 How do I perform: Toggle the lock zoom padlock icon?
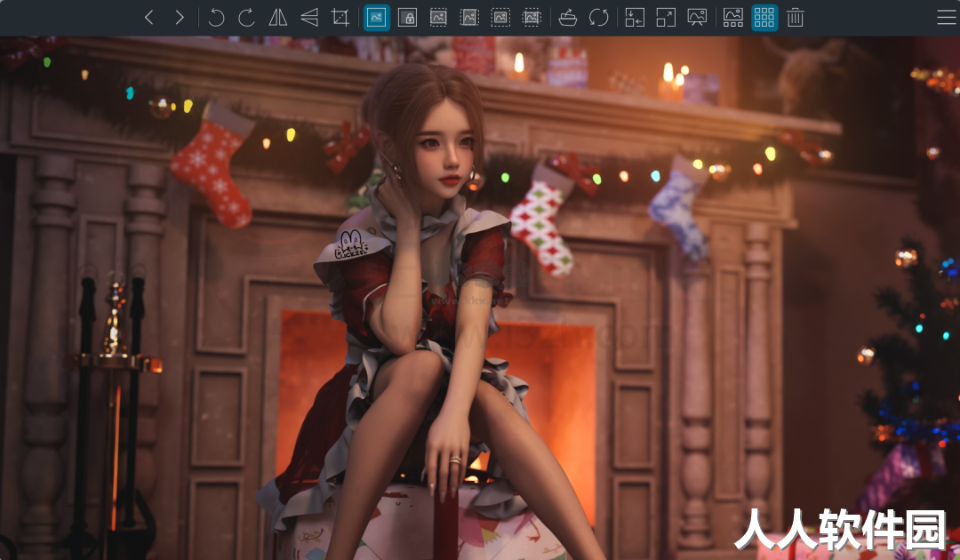tap(407, 18)
